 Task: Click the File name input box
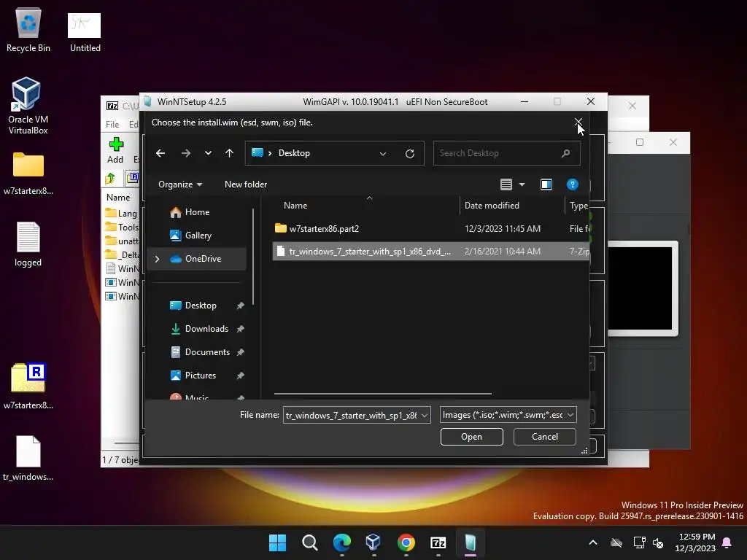coord(351,415)
